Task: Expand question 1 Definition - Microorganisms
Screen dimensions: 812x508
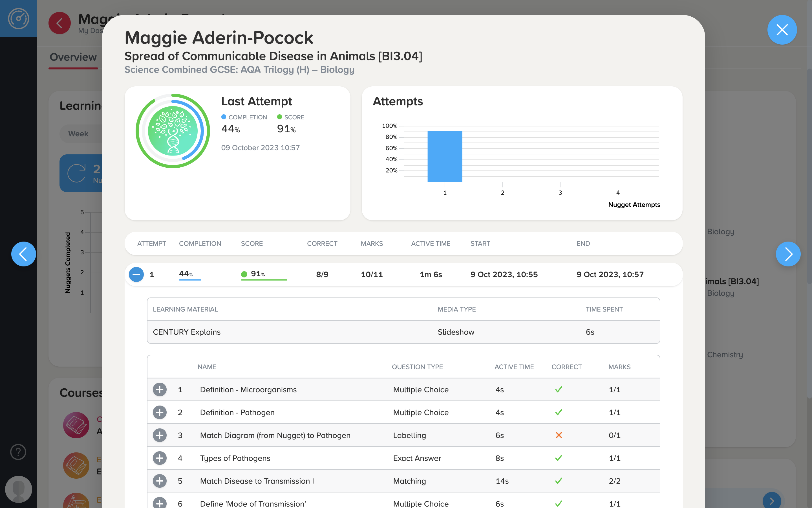Action: click(160, 389)
